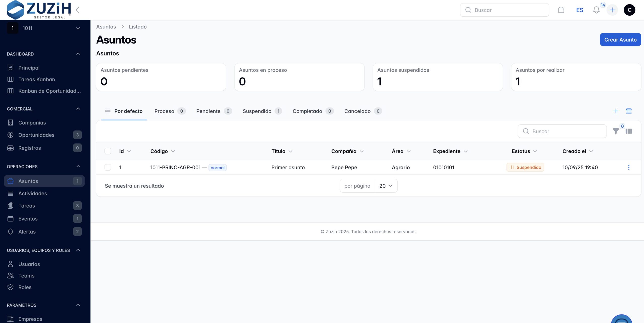Click the add view plus icon
Image resolution: width=644 pixels, height=323 pixels.
[x=616, y=111]
